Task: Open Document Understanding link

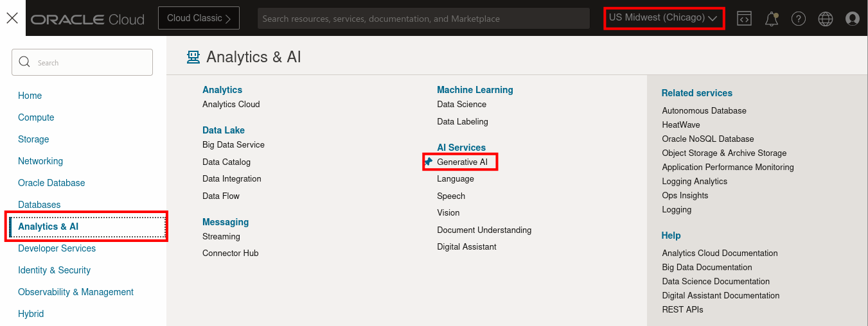Action: pos(484,230)
